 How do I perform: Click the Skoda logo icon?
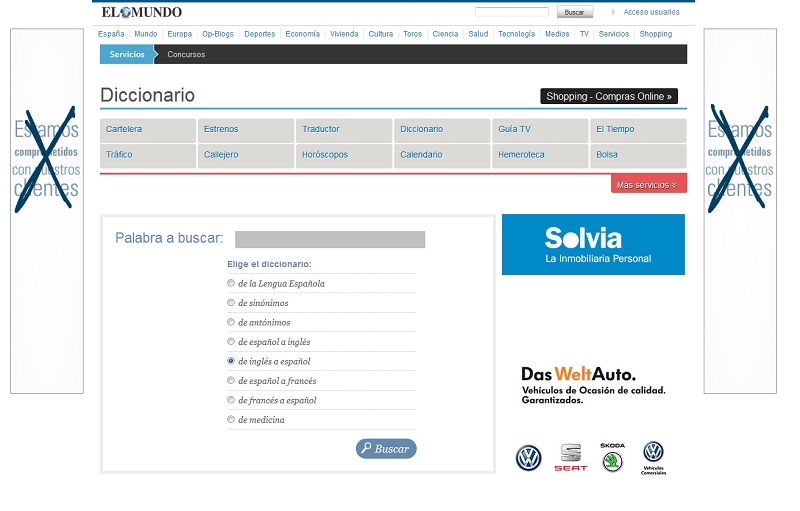click(x=612, y=458)
